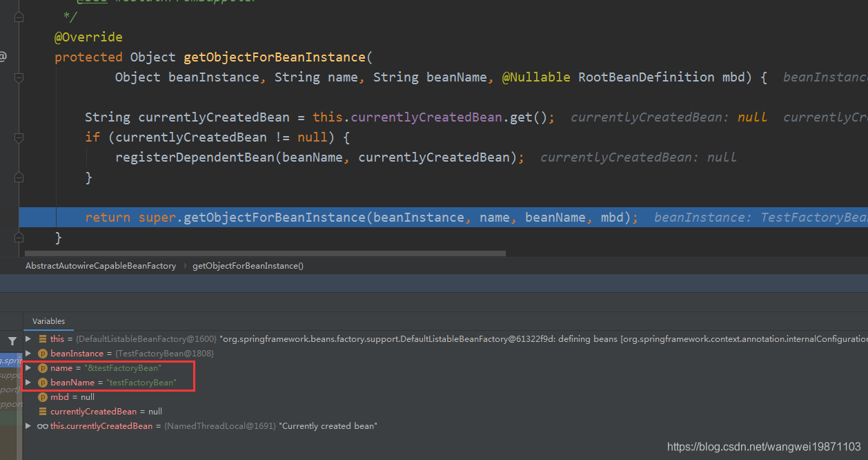Click the parameter icon beside beanInstance
868x460 pixels.
tap(43, 354)
